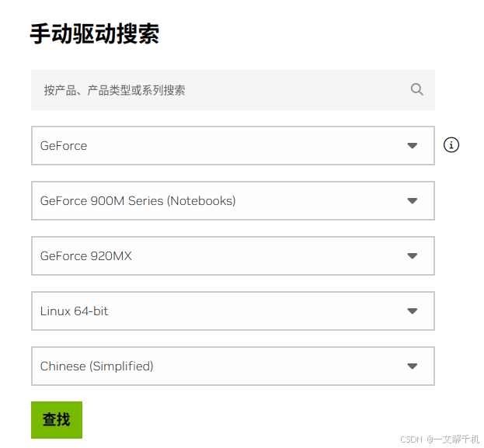The height and width of the screenshot is (448, 484).
Task: Select the "Linux 64-bit" text label
Action: point(75,311)
